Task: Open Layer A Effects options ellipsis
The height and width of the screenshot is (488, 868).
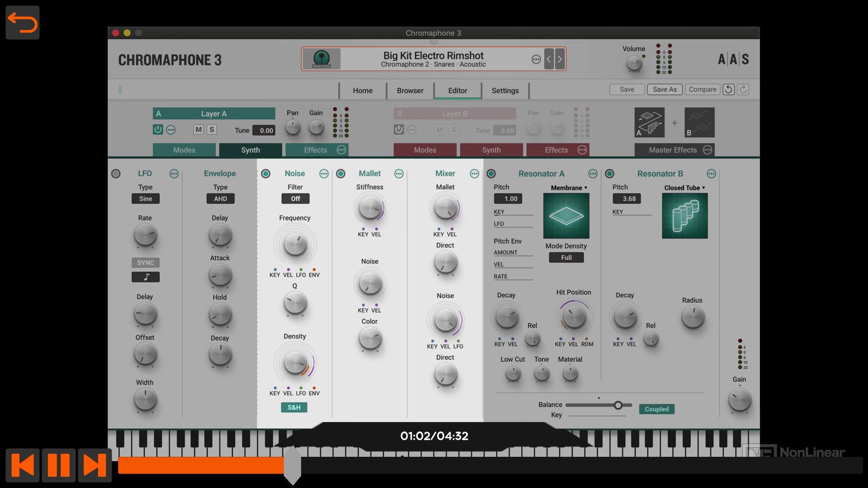Action: 341,150
